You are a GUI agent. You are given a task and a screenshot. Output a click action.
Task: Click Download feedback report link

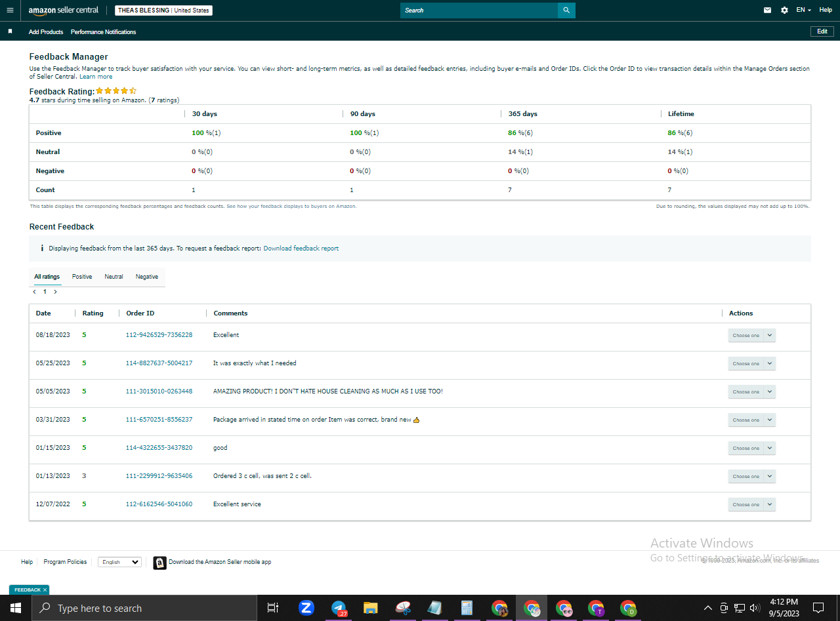[x=301, y=249]
